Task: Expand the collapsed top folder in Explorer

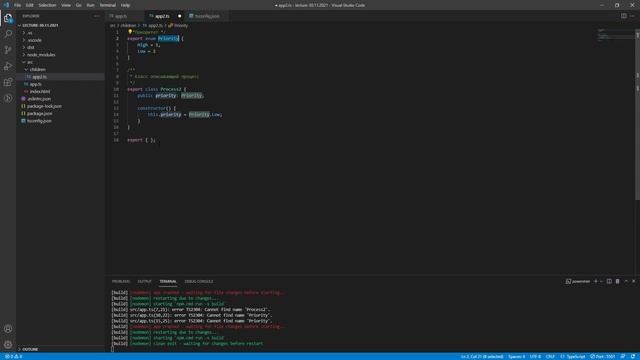Action: point(24,33)
